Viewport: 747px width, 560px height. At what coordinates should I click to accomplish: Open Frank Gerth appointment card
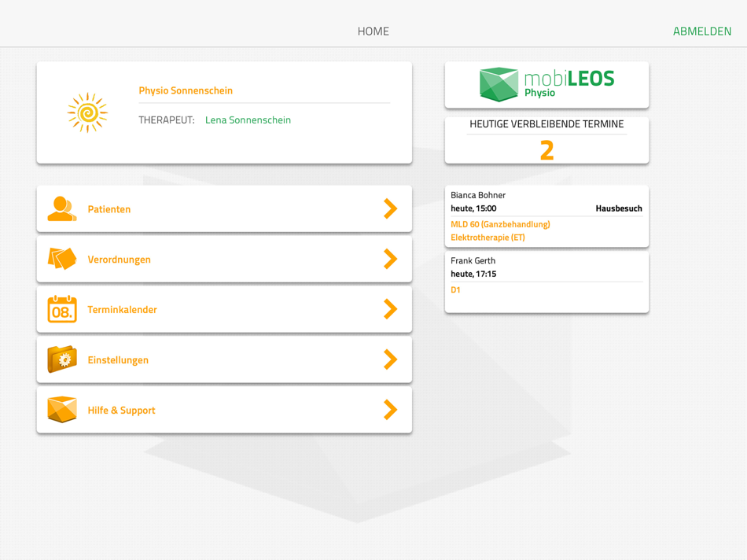[547, 282]
